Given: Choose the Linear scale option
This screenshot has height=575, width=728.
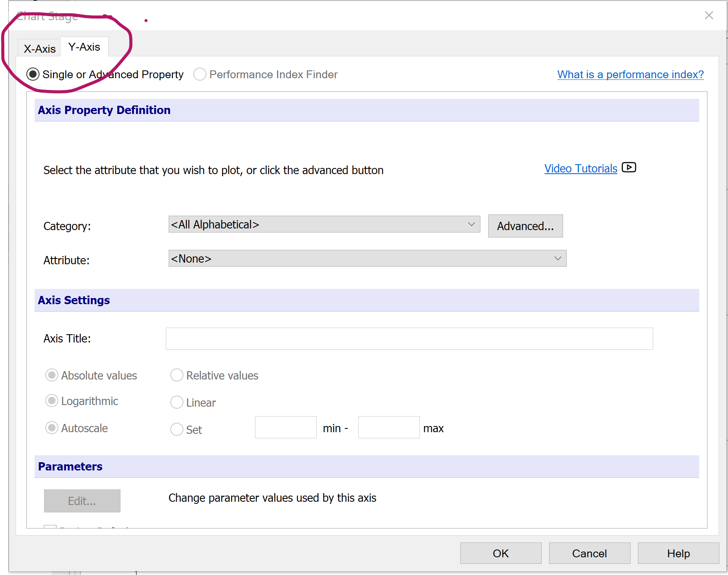Looking at the screenshot, I should click(177, 402).
